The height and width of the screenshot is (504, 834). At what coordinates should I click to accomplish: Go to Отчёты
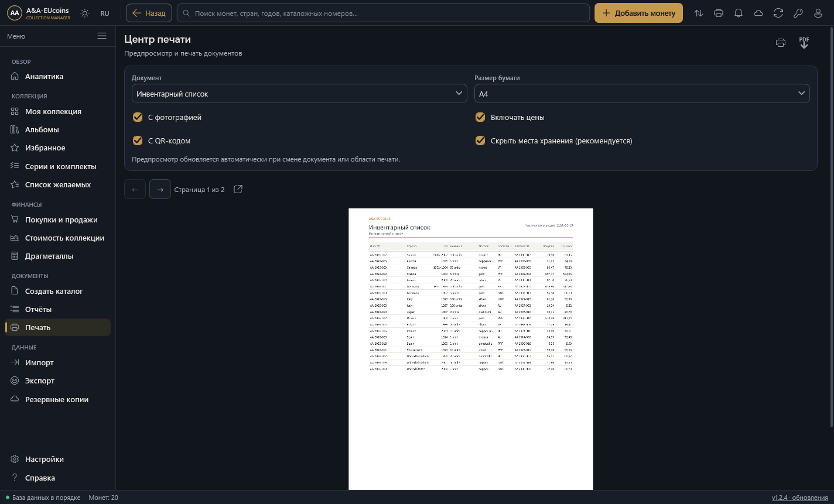pos(57,309)
